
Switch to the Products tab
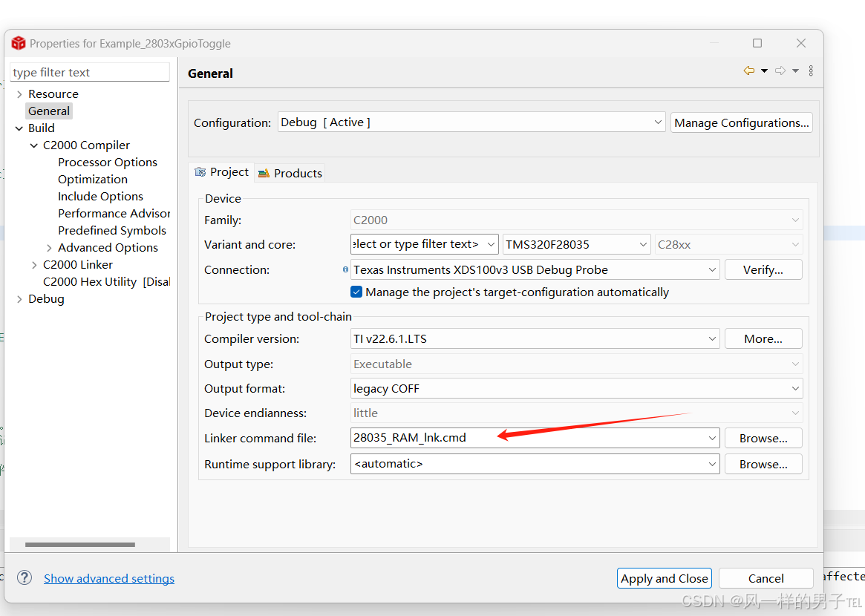[290, 173]
